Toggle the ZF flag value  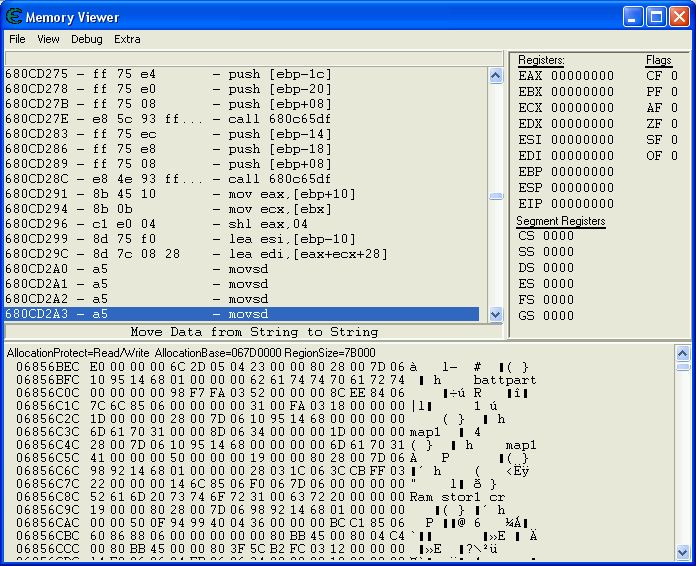(x=673, y=124)
